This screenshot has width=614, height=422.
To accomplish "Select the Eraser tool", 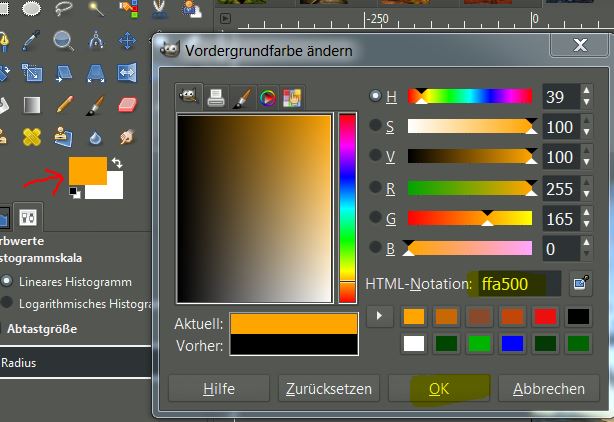I will [x=128, y=105].
